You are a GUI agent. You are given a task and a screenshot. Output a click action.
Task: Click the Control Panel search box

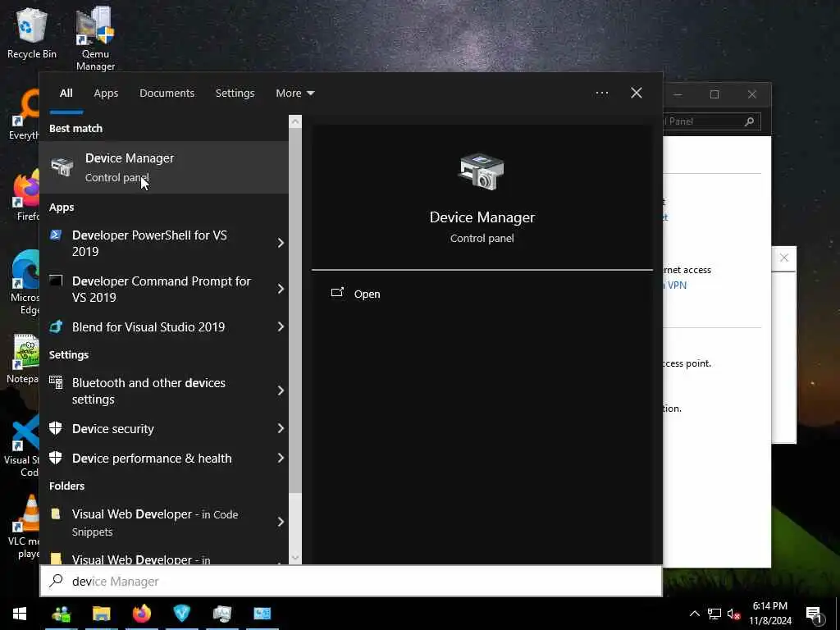tap(711, 121)
